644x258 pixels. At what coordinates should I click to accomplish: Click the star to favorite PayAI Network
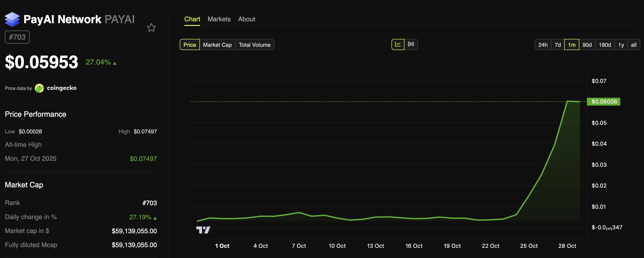pyautogui.click(x=151, y=28)
